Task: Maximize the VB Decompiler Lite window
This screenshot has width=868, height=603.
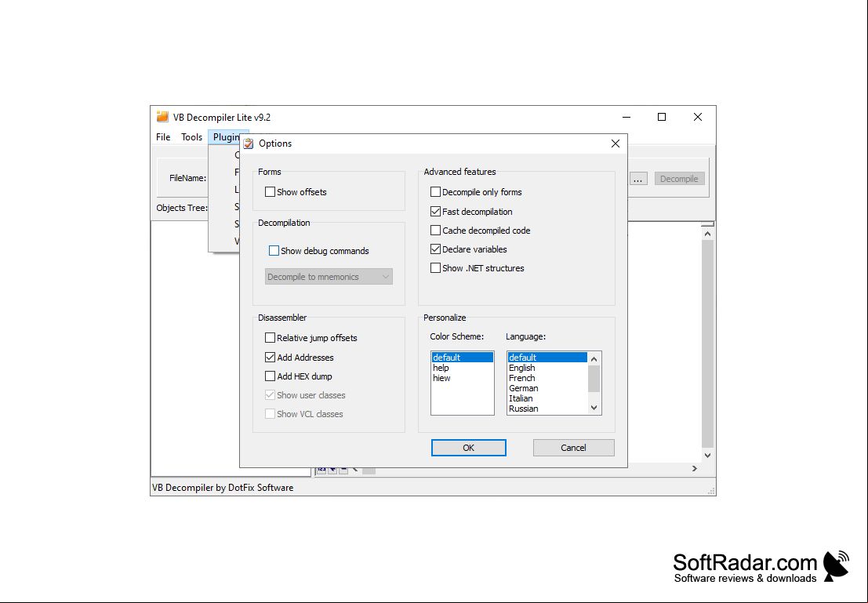Action: (662, 117)
